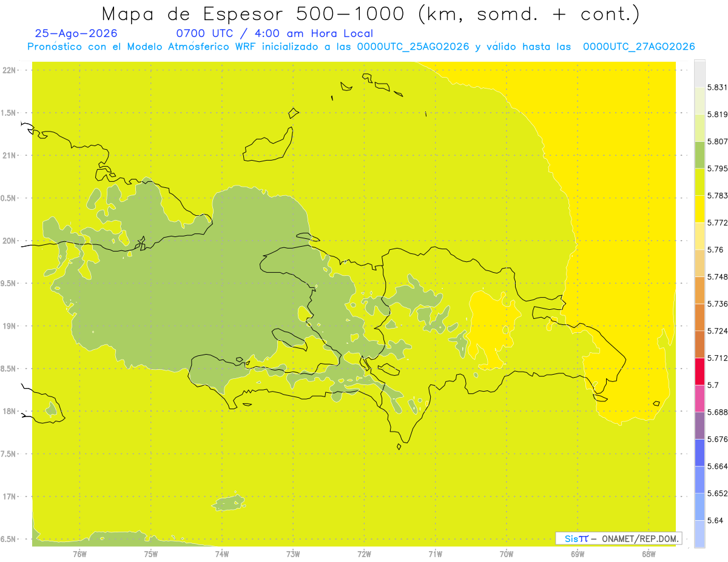
Task: Click legend value '5.664'
Action: pos(717,466)
